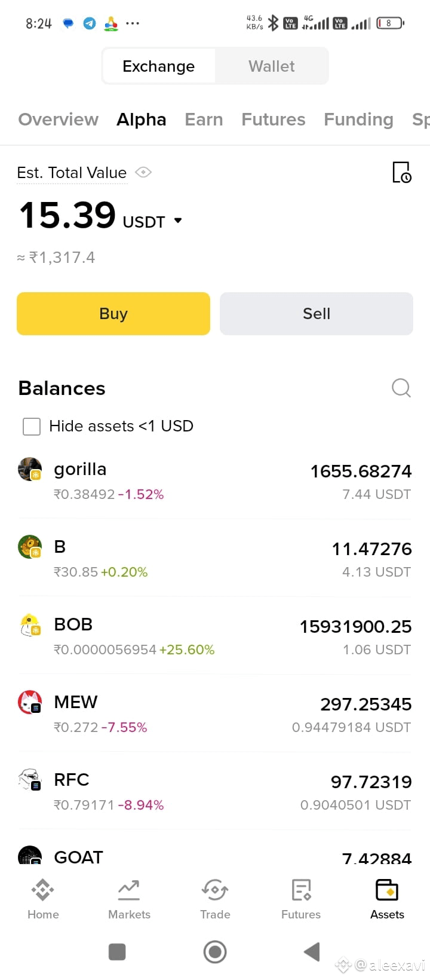Tap the yellow Buy button
Screen dimensions: 430x980
click(113, 314)
